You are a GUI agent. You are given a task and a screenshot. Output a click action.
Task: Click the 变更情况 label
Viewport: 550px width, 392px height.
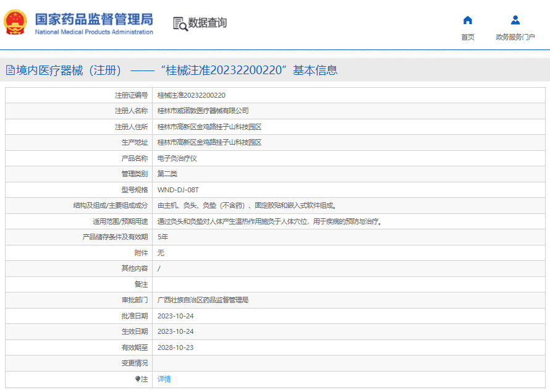click(x=135, y=363)
